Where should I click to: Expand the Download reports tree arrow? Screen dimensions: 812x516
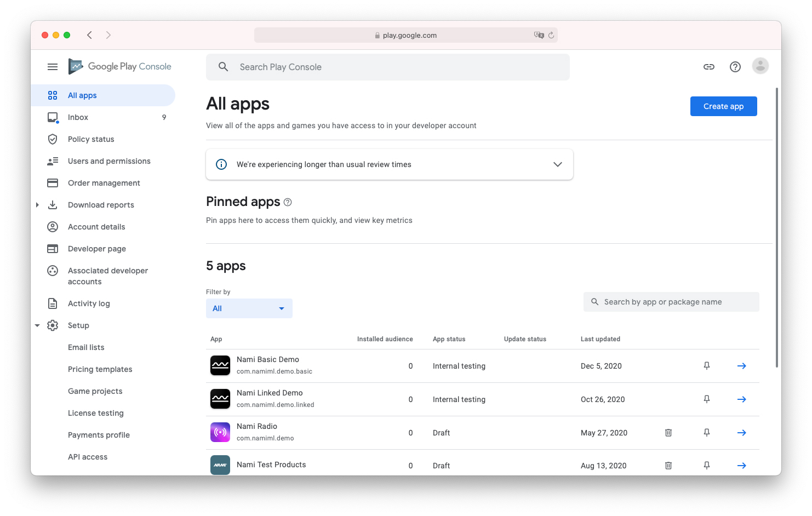(37, 205)
